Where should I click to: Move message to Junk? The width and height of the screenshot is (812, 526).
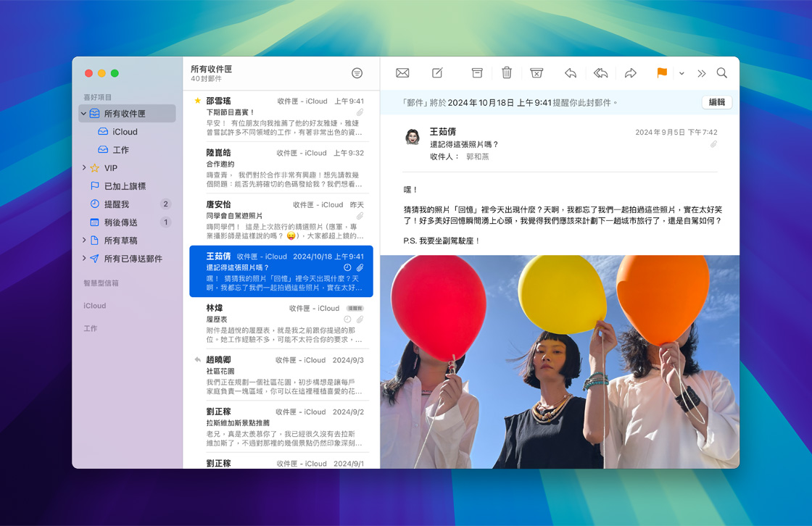pyautogui.click(x=536, y=73)
